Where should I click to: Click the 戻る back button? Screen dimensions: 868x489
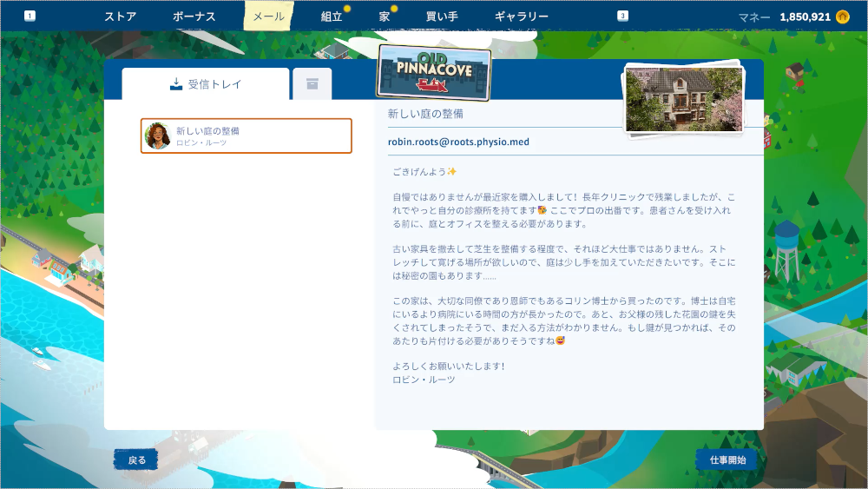click(137, 459)
